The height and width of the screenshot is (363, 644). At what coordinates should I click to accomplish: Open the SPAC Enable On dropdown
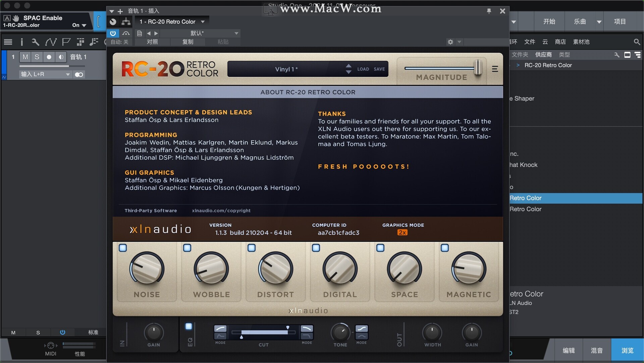click(x=79, y=25)
